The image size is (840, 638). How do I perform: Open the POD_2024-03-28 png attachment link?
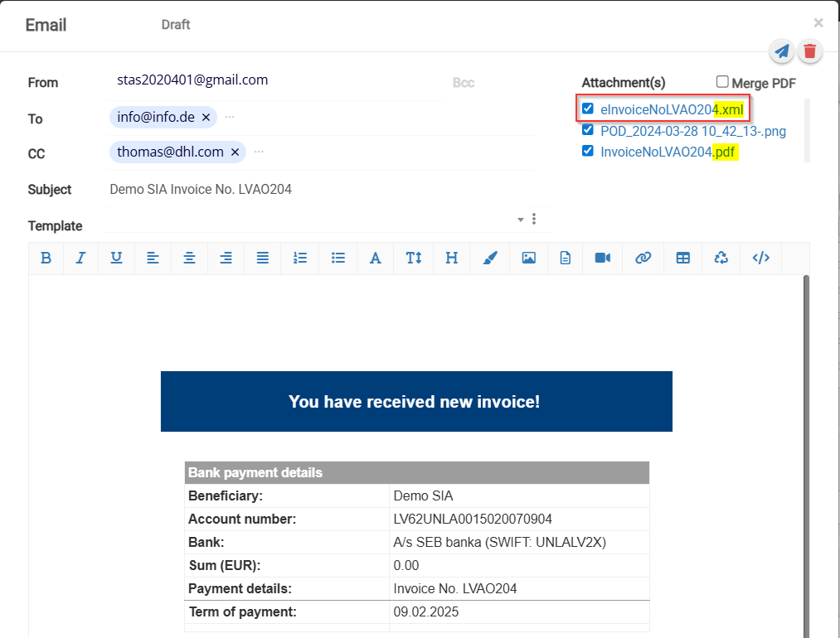[x=692, y=131]
